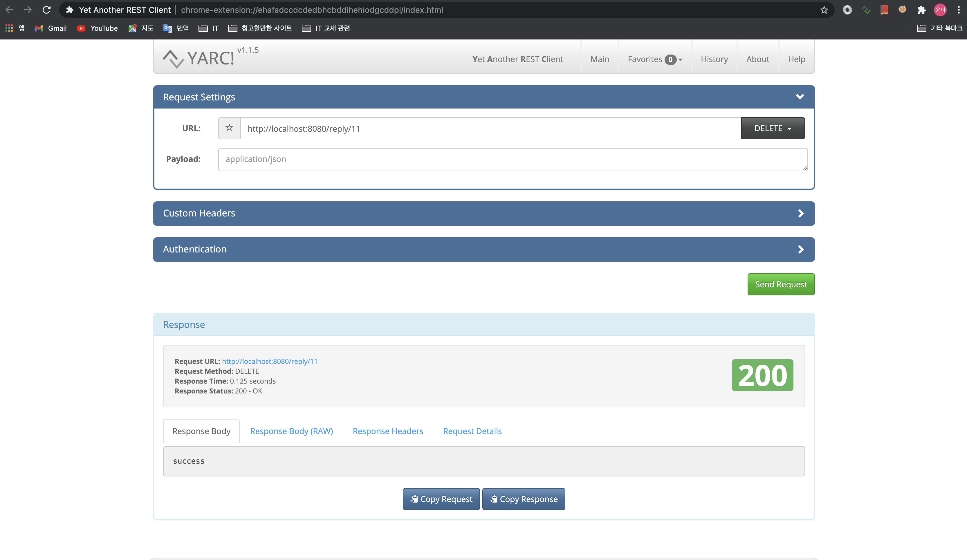The height and width of the screenshot is (560, 967).
Task: Expand the Authentication panel
Action: (800, 249)
